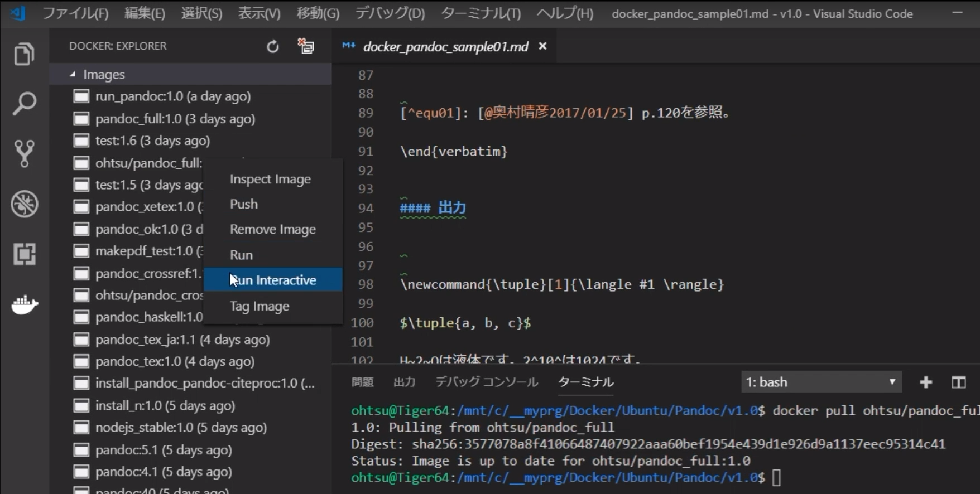Image resolution: width=980 pixels, height=494 pixels.
Task: Choose Run Interactive from context menu
Action: tap(273, 280)
